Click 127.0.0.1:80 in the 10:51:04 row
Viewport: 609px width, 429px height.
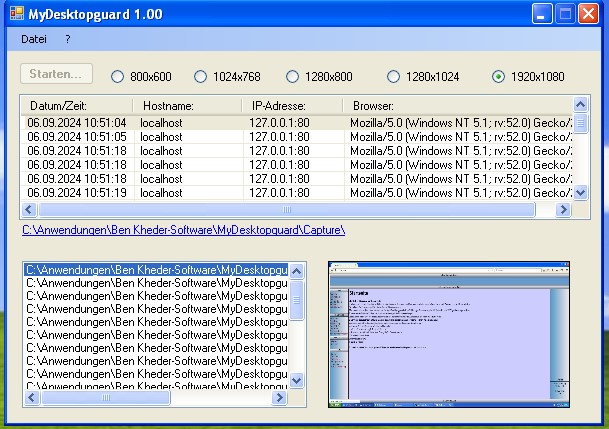point(279,123)
